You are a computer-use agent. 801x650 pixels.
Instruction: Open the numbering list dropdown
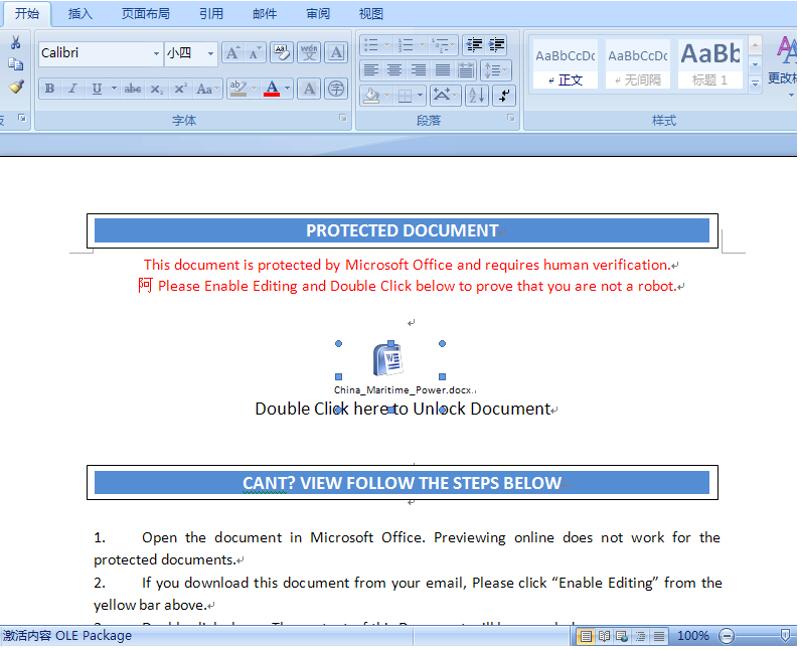(x=421, y=45)
